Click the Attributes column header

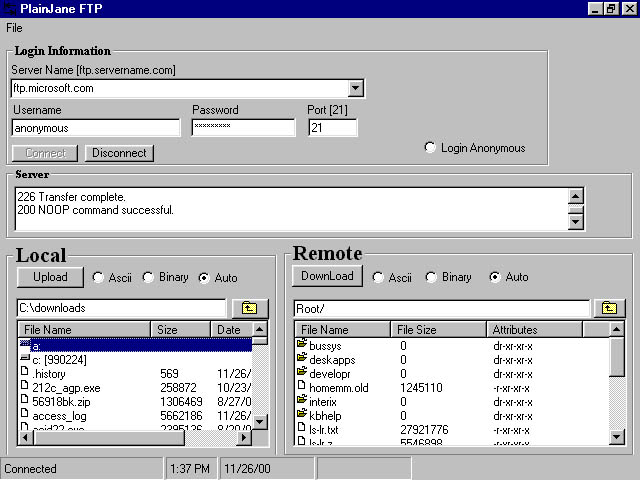pyautogui.click(x=534, y=329)
